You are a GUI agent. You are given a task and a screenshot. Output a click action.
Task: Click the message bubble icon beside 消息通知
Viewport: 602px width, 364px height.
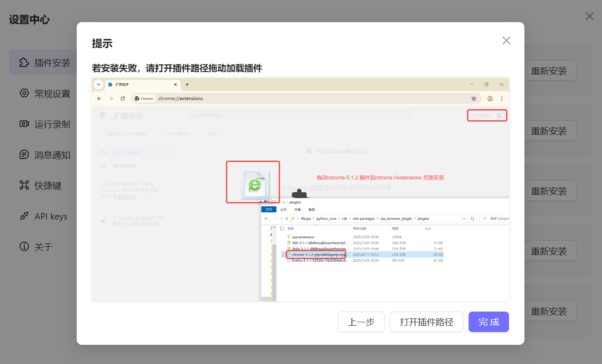point(24,155)
